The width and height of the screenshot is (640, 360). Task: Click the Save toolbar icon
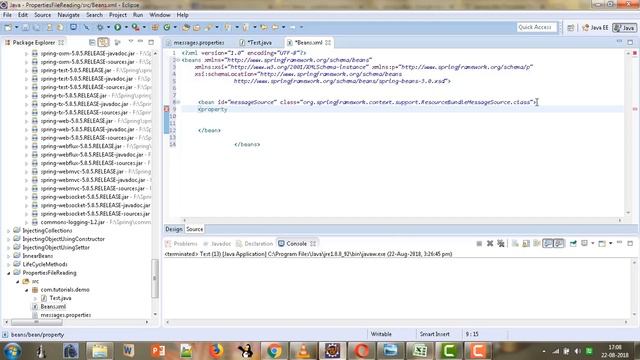pos(25,27)
